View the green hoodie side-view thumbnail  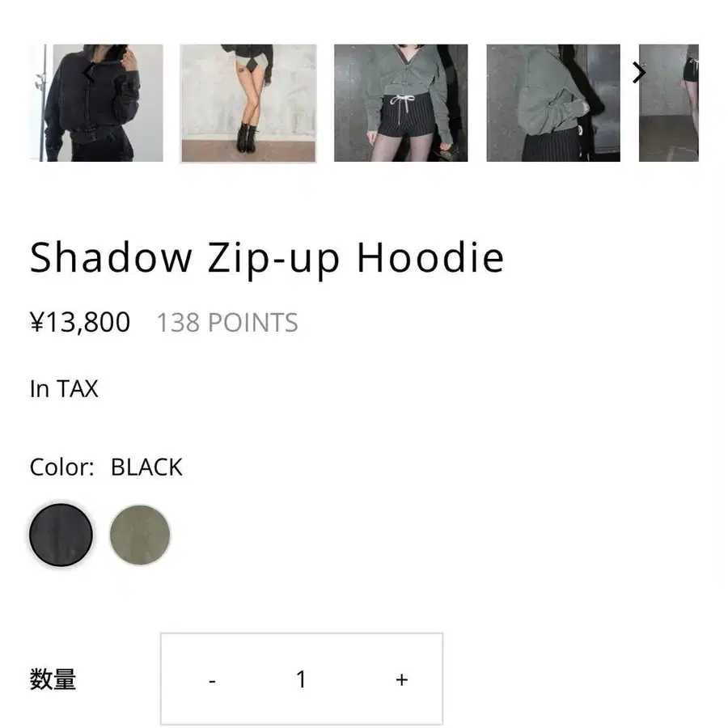point(553,103)
